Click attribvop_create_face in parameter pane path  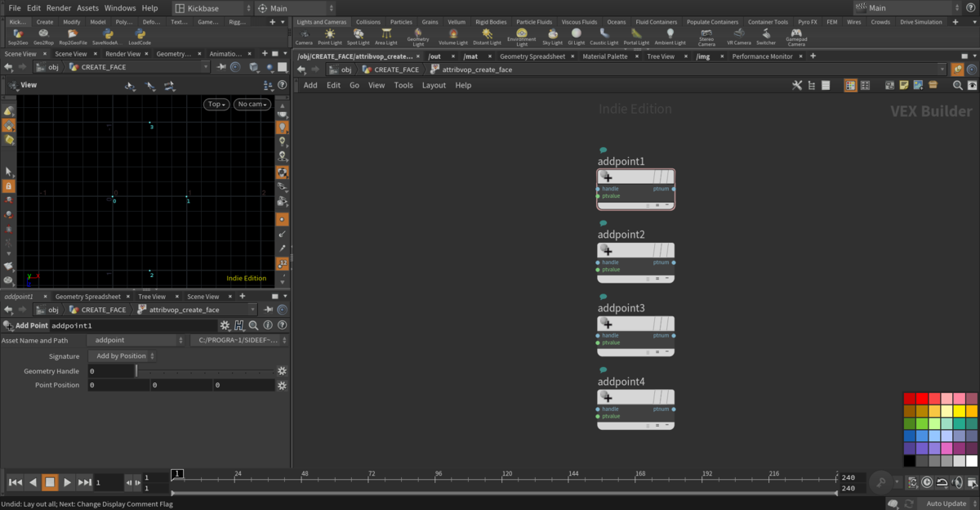(x=177, y=310)
